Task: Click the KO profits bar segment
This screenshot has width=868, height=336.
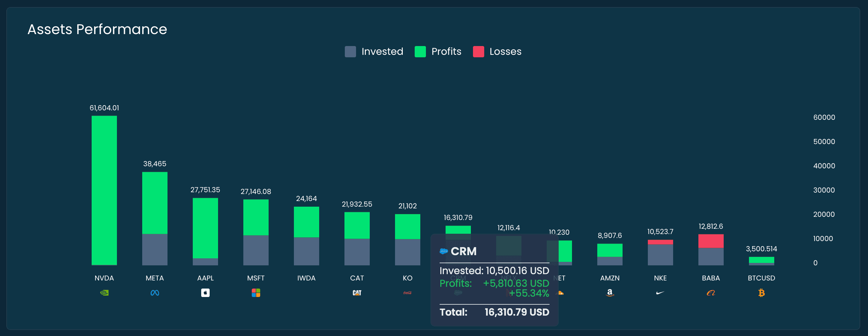Action: (x=408, y=226)
